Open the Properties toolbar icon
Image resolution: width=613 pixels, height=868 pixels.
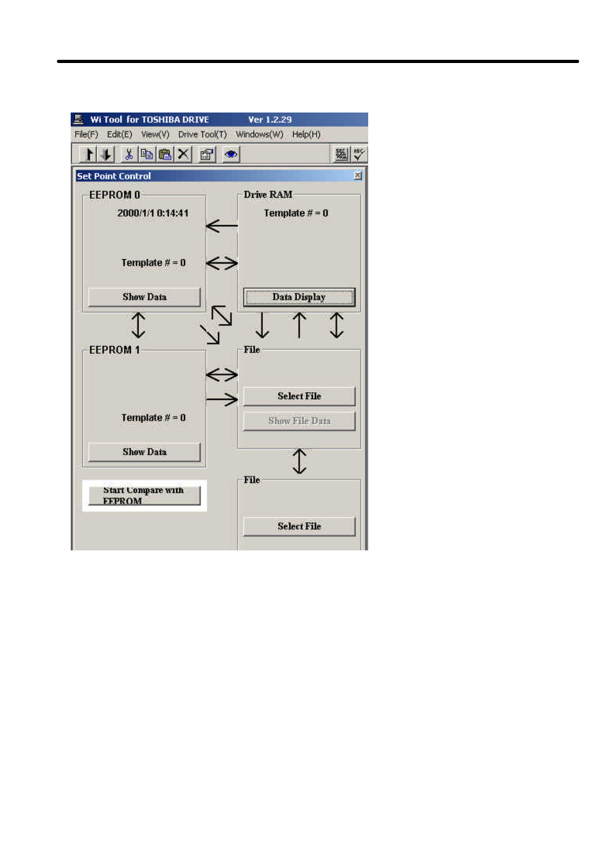[207, 154]
